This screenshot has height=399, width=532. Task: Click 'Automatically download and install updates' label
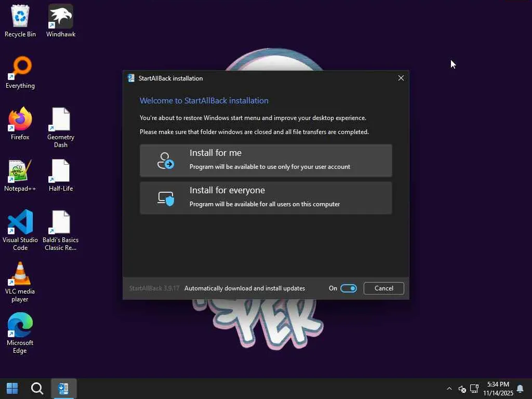click(x=245, y=288)
